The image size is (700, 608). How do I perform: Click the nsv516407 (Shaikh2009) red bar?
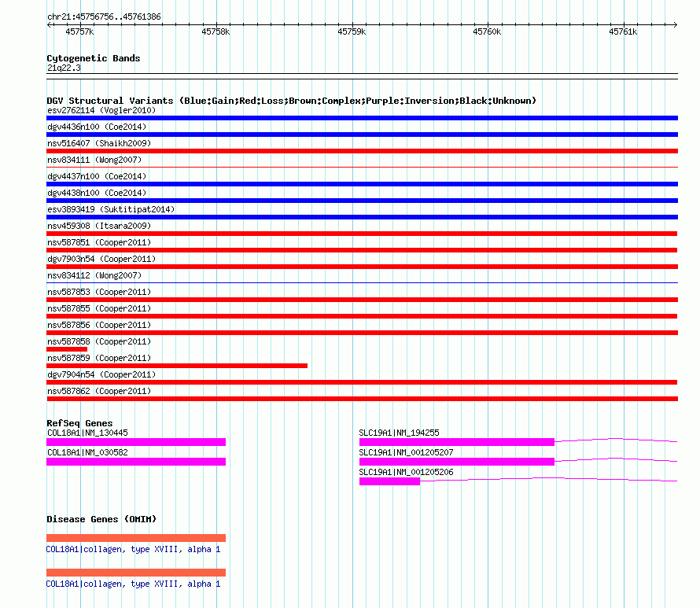click(x=362, y=151)
